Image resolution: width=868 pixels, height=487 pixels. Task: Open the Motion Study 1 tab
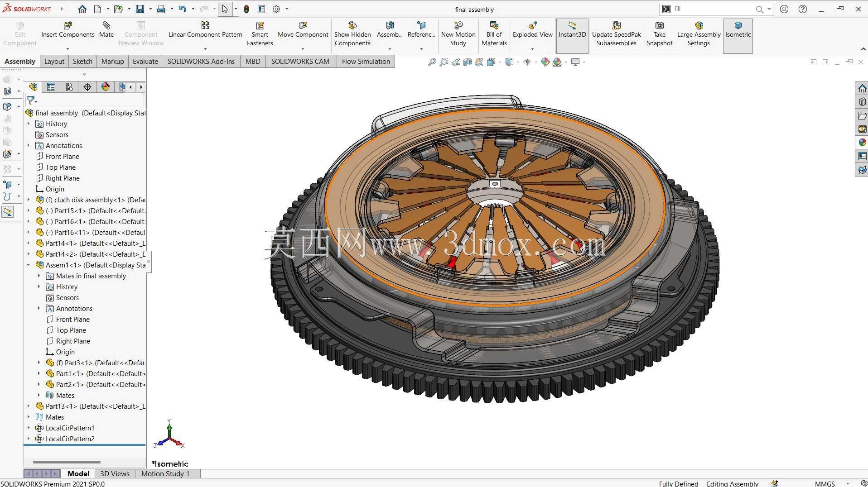click(165, 473)
